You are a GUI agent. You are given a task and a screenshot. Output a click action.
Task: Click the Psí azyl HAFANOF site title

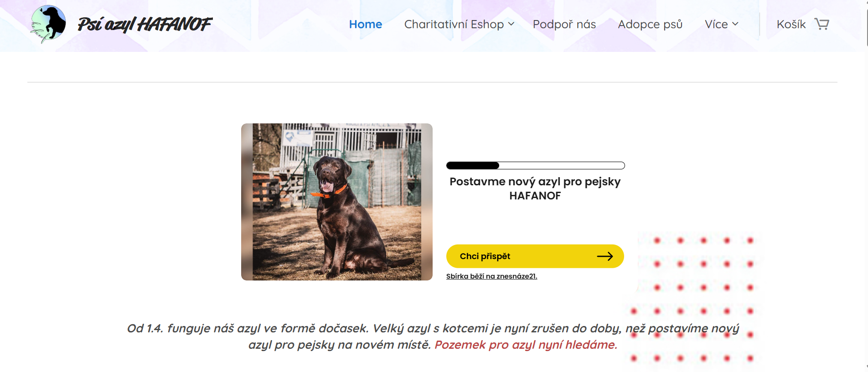(x=145, y=24)
